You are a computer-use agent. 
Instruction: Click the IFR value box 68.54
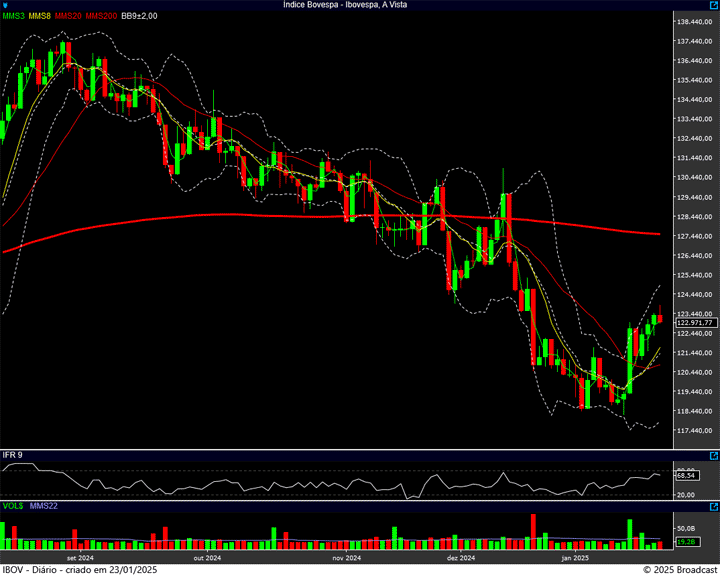tap(686, 476)
